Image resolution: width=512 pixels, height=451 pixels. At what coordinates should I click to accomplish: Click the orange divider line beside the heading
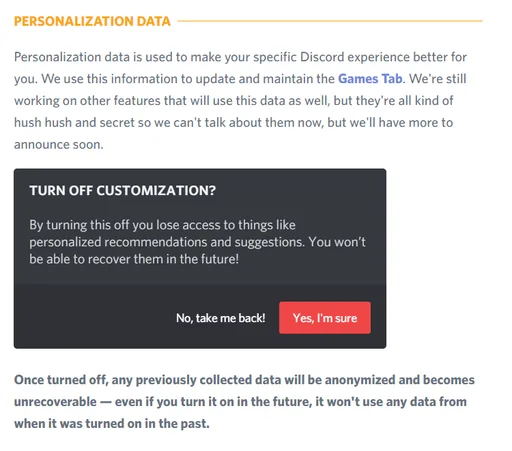point(330,21)
